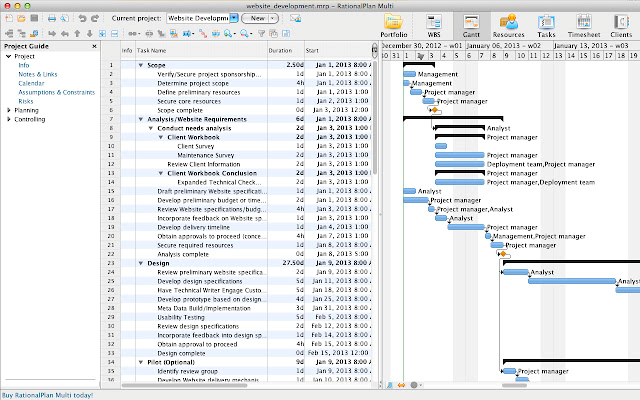640x400 pixels.
Task: Click the email/send icon in toolbar
Action: [x=295, y=18]
